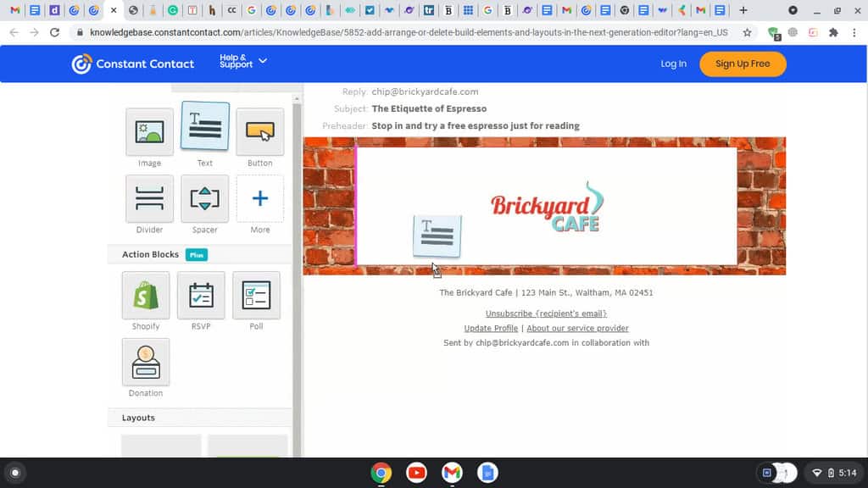
Task: Pick the Spacer block icon
Action: tap(205, 199)
